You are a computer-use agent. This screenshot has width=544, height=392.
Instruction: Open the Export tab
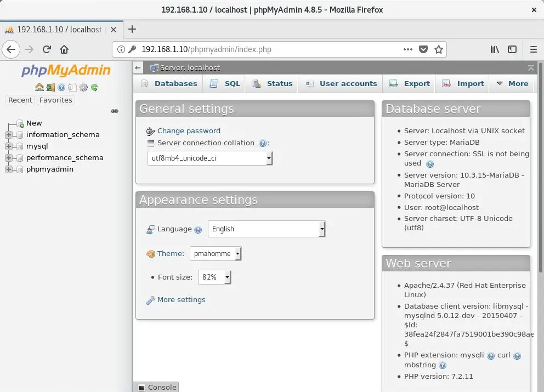[410, 83]
